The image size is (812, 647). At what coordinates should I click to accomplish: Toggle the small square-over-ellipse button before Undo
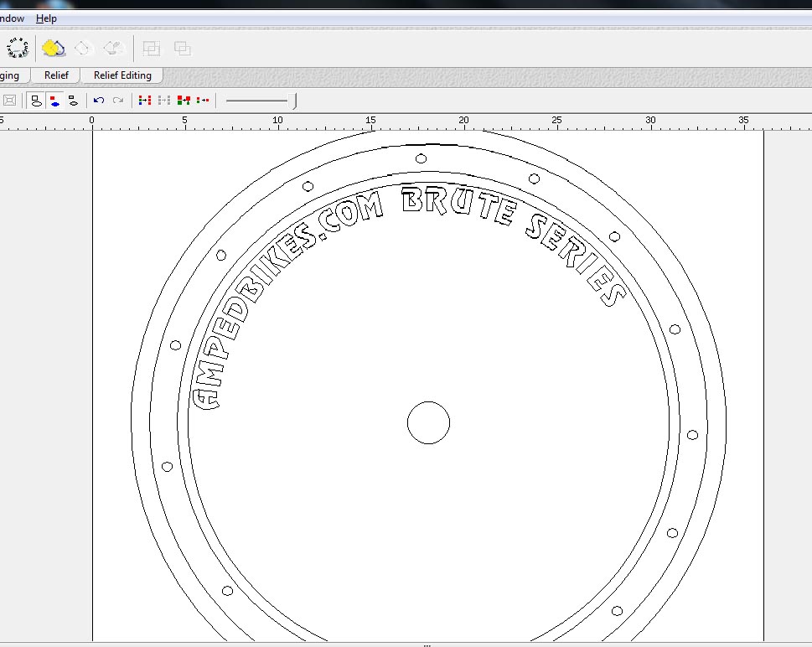coord(73,101)
